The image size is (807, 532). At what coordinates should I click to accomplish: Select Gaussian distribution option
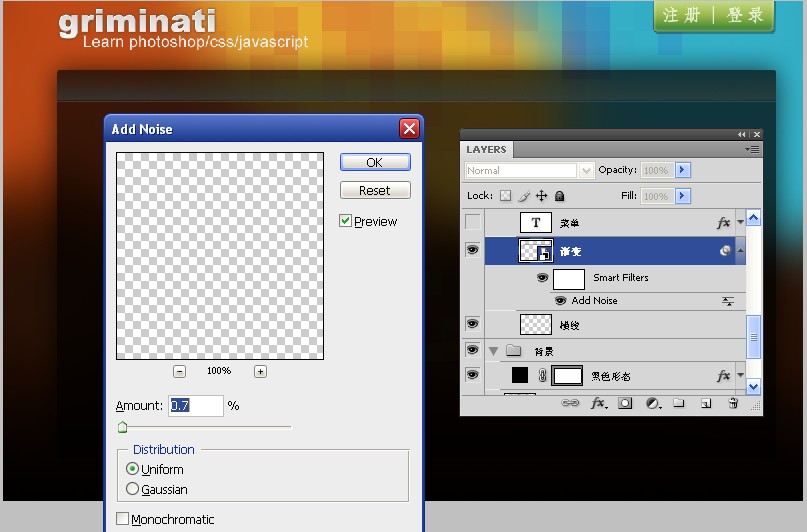133,489
